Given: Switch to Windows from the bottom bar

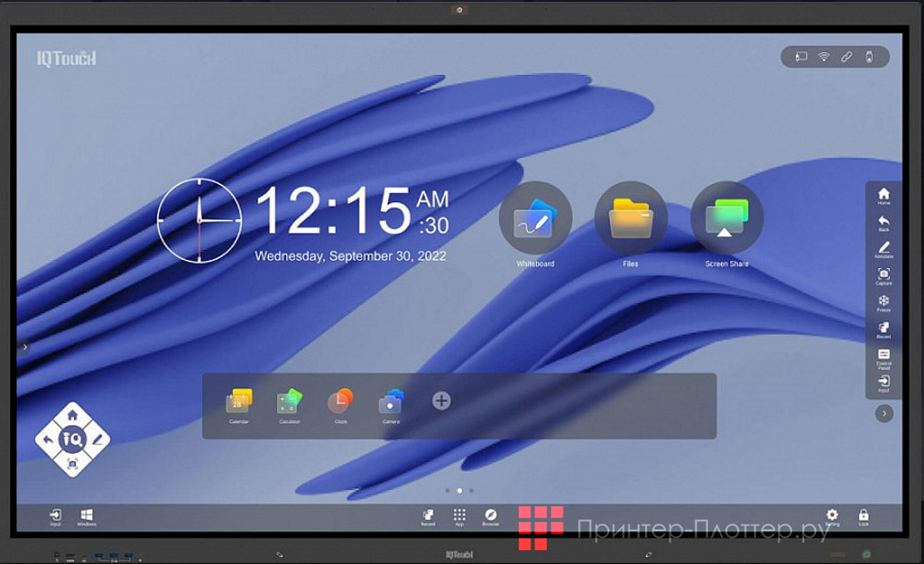Looking at the screenshot, I should tap(87, 516).
